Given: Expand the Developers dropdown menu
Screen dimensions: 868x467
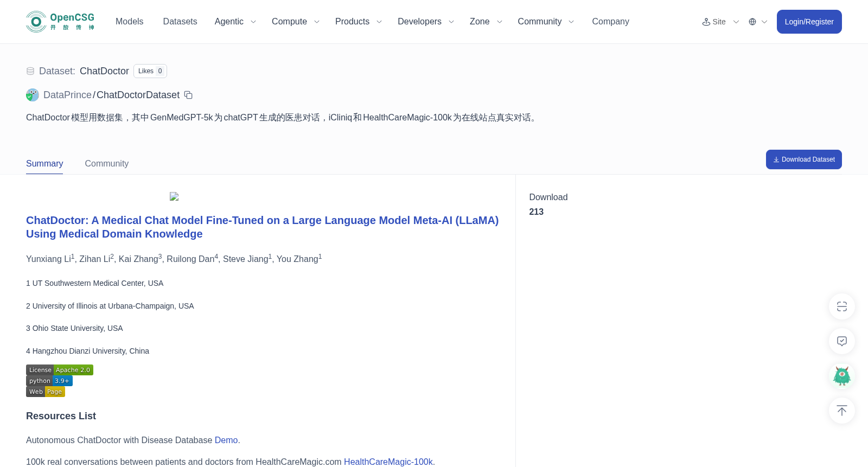Looking at the screenshot, I should coord(426,22).
